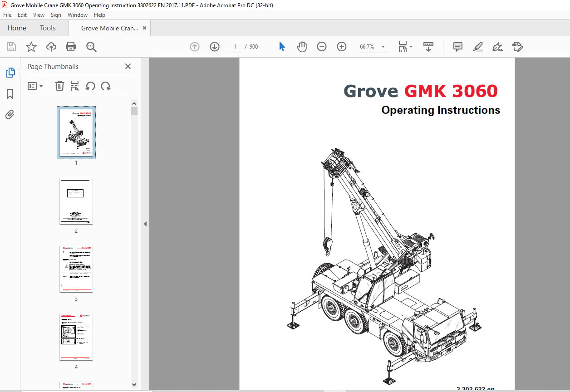Delete selected page with trash icon
570x392 pixels.
pos(59,86)
